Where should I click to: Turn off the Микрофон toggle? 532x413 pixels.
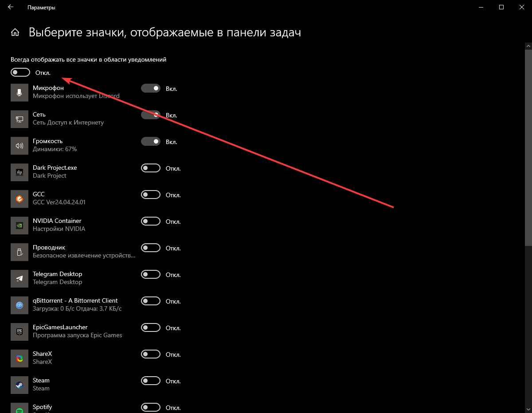click(151, 89)
